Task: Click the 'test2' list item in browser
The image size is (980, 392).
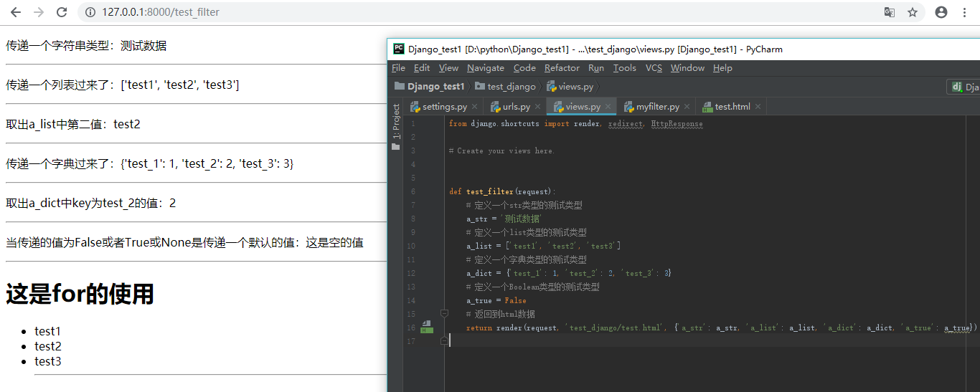Action: (x=48, y=346)
